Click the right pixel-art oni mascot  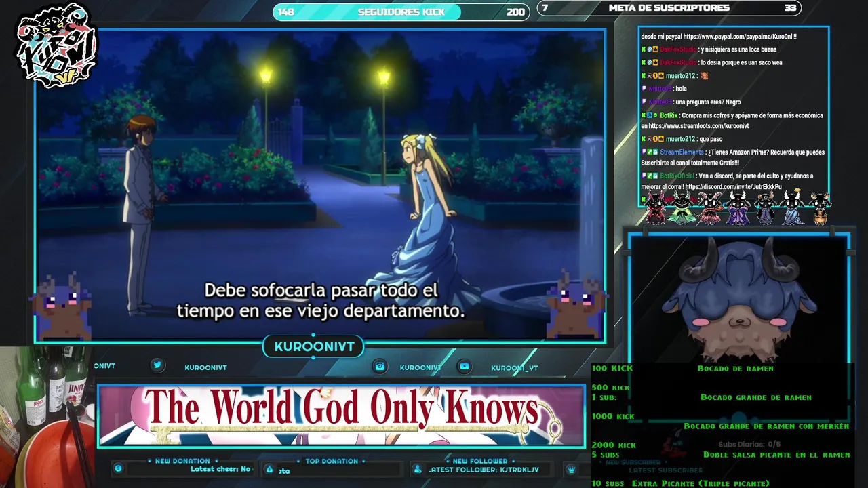pyautogui.click(x=577, y=304)
